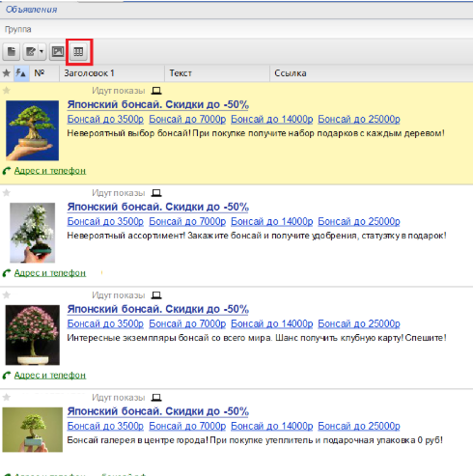This screenshot has height=476, width=473.
Task: Click the star column header icon
Action: point(7,73)
